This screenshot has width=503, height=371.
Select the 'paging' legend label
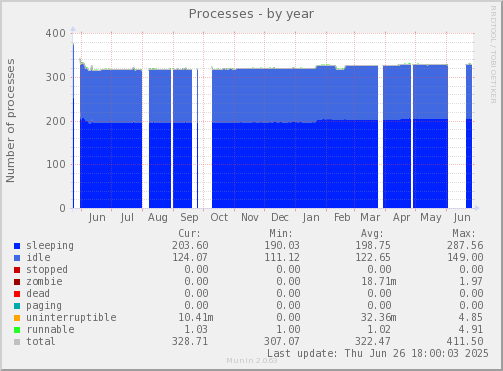click(44, 306)
